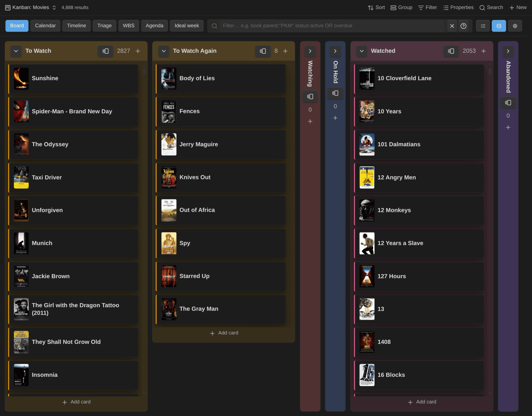Click Add card under To Watch

[76, 402]
